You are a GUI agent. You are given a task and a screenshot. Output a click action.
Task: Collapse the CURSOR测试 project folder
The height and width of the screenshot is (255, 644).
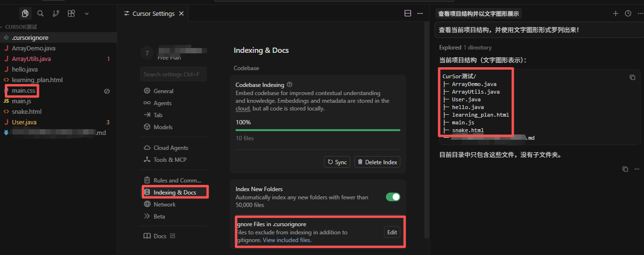[x=21, y=27]
